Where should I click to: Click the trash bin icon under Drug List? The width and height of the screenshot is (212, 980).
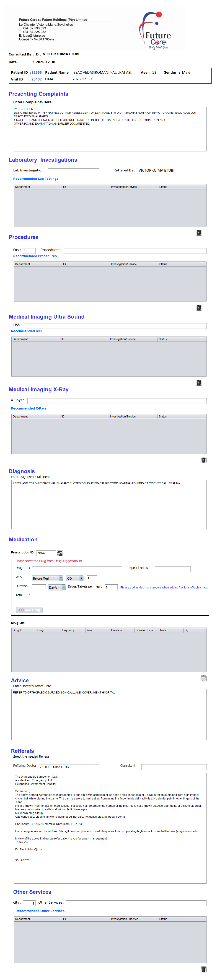coord(203,678)
